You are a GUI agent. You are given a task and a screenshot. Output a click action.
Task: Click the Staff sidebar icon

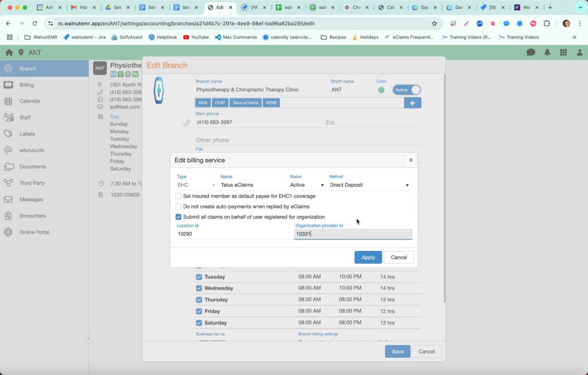pos(8,117)
